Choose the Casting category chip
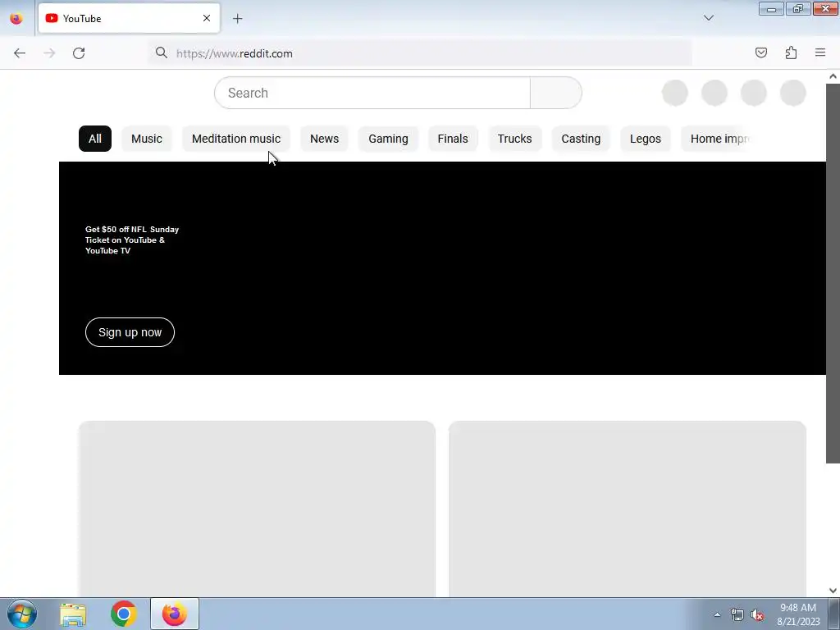Screen dimensions: 840x630 pyautogui.click(x=581, y=139)
